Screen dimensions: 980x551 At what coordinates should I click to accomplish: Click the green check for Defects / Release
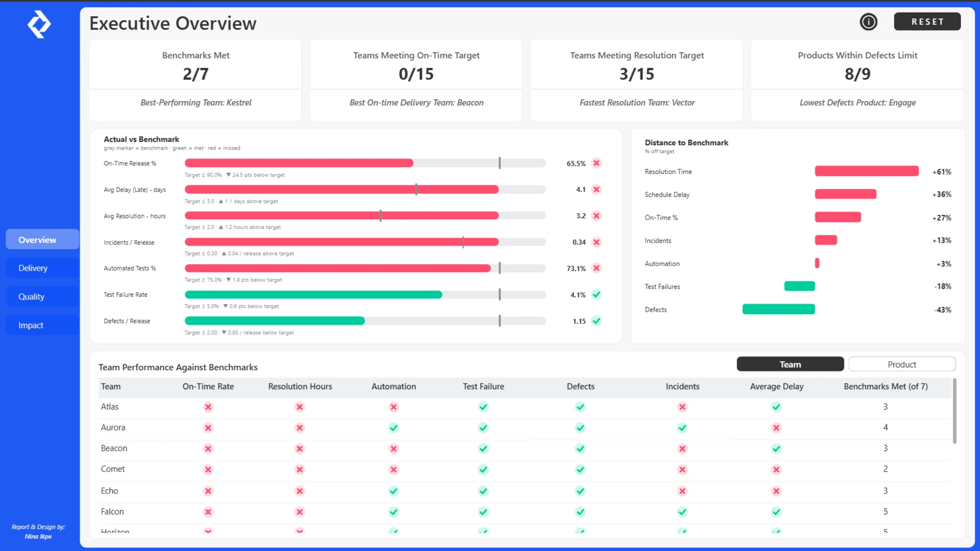click(x=596, y=321)
